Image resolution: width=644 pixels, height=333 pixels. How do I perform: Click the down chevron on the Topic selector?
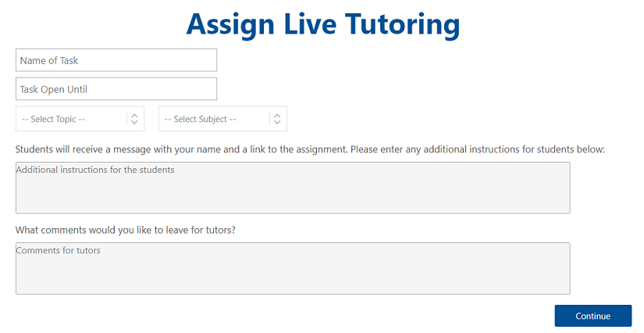click(x=134, y=123)
